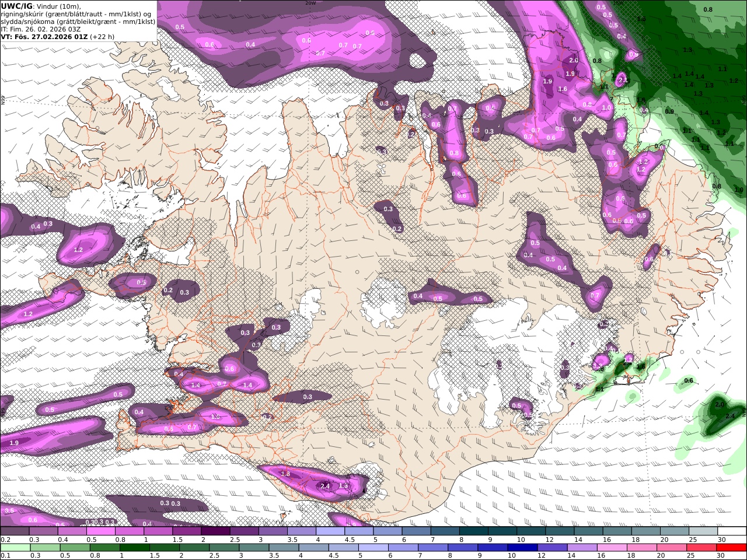Click the white upper swatch after label 30
This screenshot has height=560, width=747.
coord(731,531)
